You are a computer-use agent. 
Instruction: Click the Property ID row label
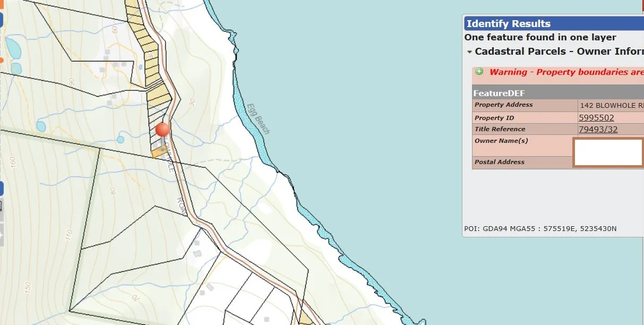coord(494,118)
